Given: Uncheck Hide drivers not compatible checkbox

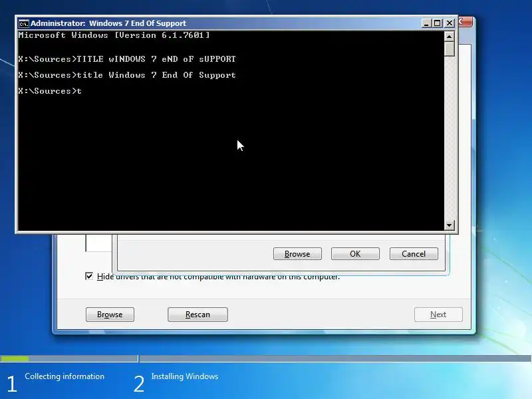Looking at the screenshot, I should tap(89, 276).
